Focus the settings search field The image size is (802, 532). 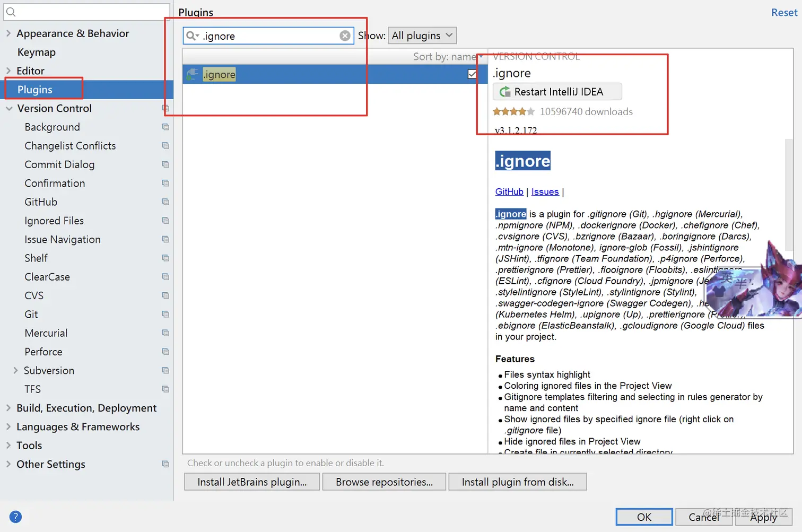click(x=87, y=12)
